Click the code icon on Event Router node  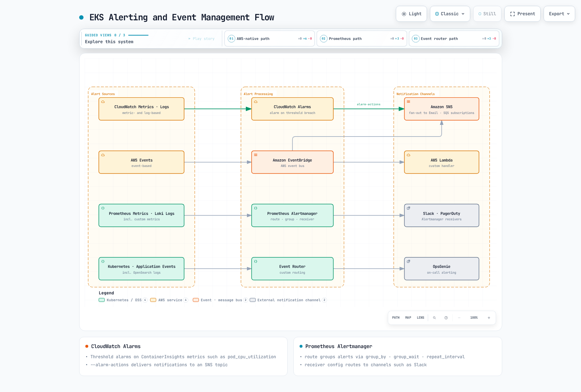point(256,261)
